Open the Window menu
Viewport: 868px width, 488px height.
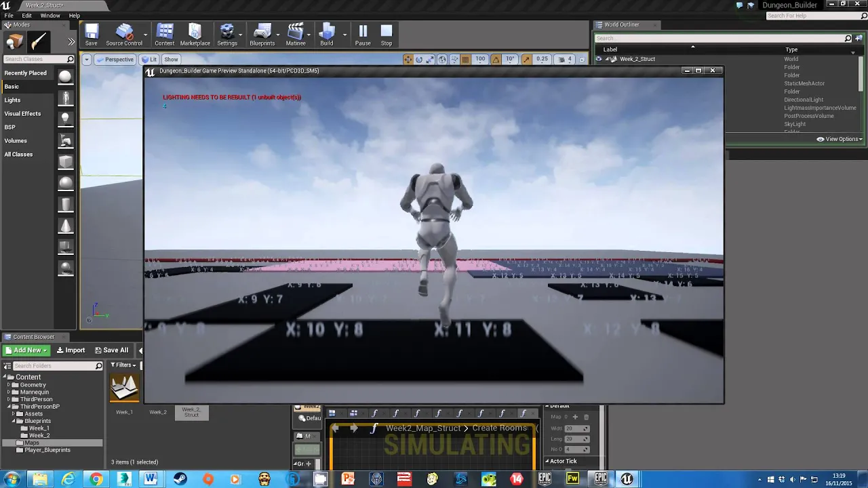[x=50, y=16]
